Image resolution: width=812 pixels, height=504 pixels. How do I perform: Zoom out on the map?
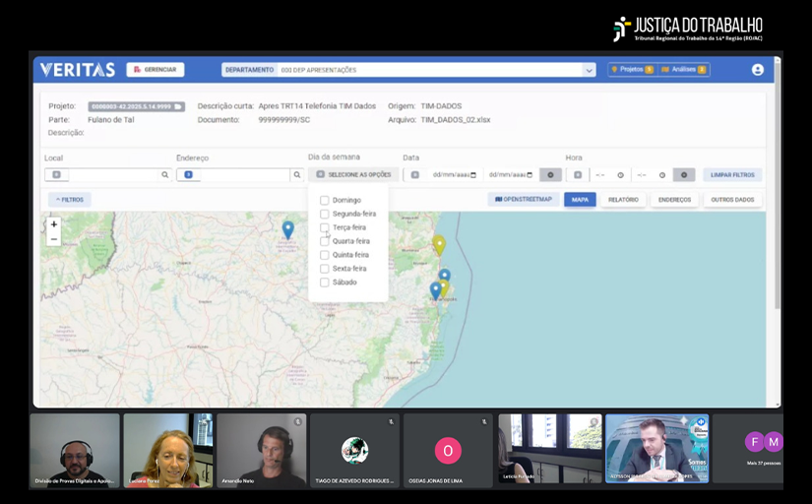[x=54, y=239]
